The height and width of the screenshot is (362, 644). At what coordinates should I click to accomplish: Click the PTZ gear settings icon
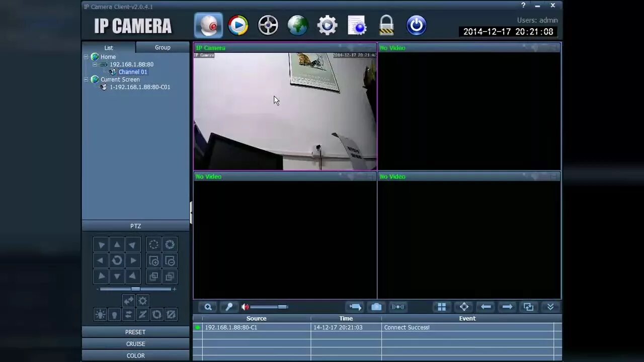click(x=143, y=301)
